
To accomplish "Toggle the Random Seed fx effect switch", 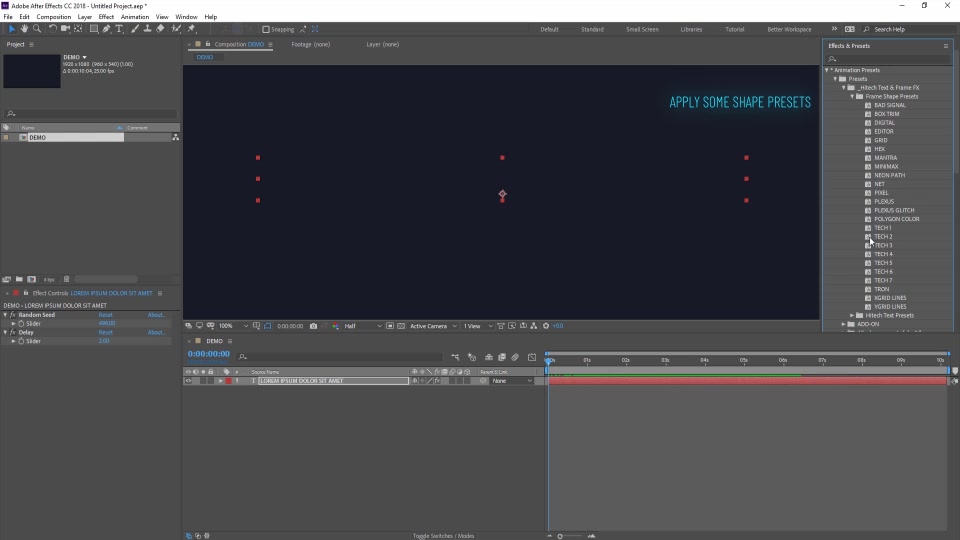I will click(13, 315).
